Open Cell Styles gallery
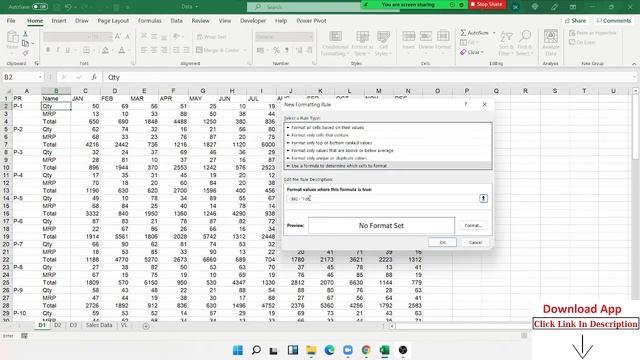Viewport: 640px width, 360px height. point(383,43)
